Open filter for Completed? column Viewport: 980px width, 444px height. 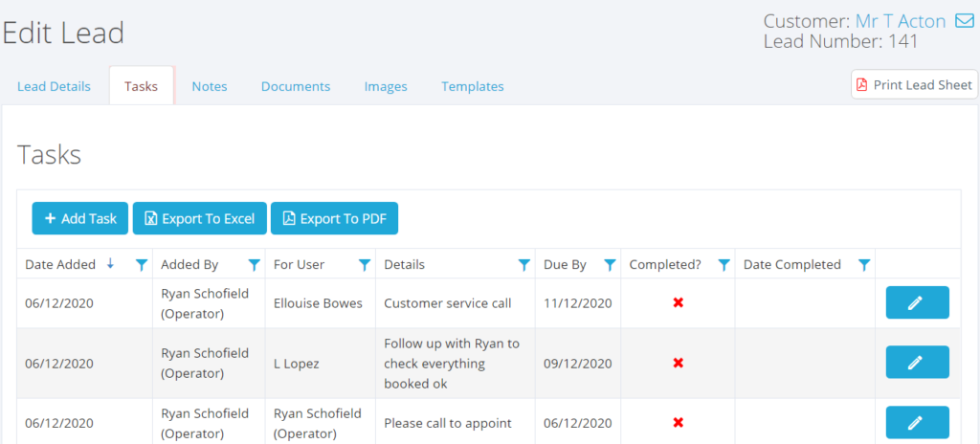724,265
